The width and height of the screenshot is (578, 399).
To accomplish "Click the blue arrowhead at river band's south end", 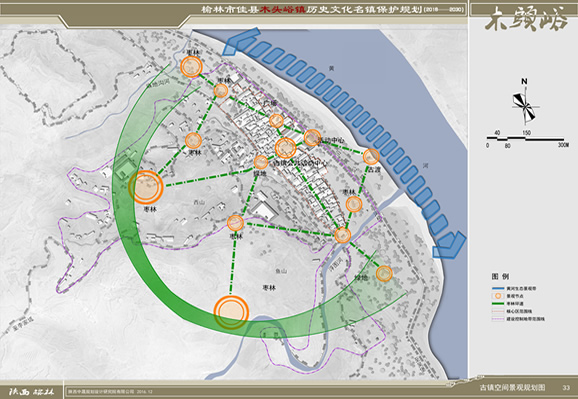I will tap(449, 245).
